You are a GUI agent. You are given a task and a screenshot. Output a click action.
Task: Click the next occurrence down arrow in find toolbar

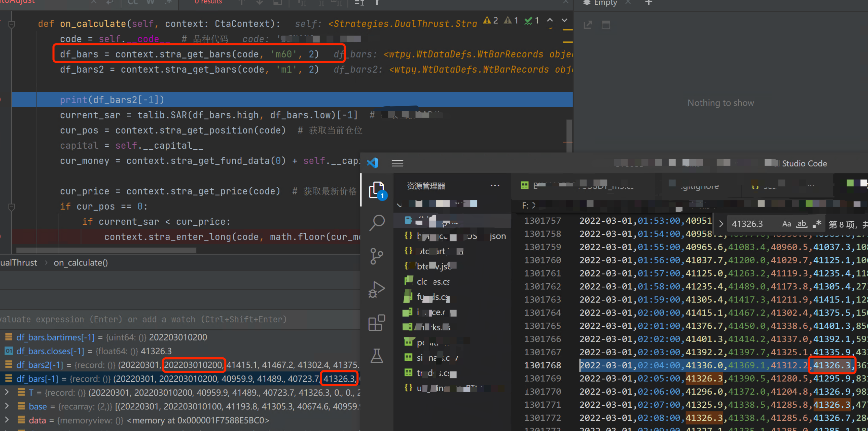click(x=259, y=3)
